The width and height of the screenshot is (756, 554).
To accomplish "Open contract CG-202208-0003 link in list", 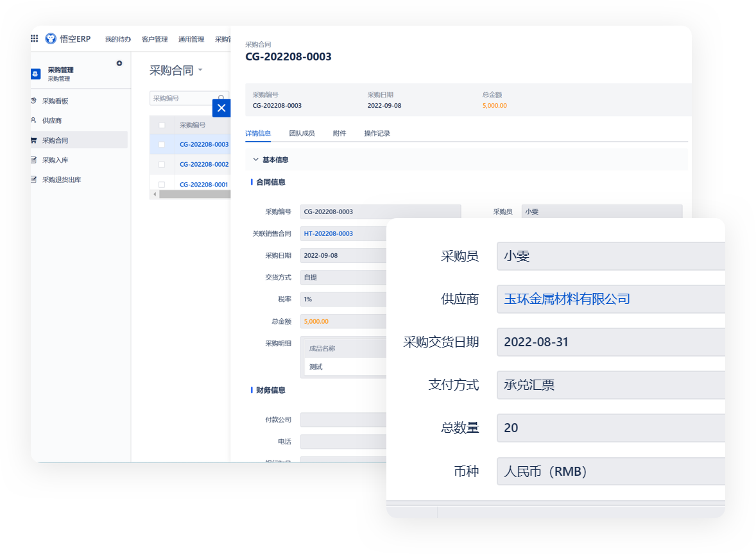I will coord(204,144).
